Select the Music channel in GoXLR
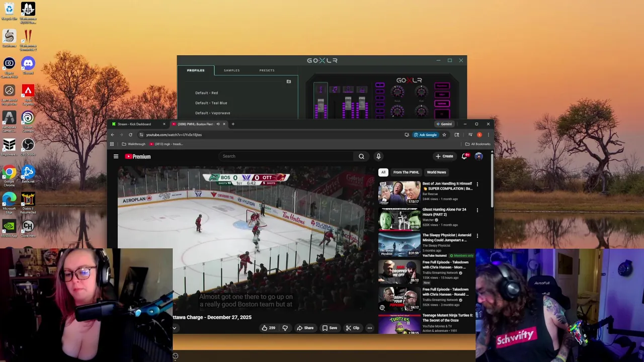This screenshot has width=644, height=362. click(x=334, y=89)
